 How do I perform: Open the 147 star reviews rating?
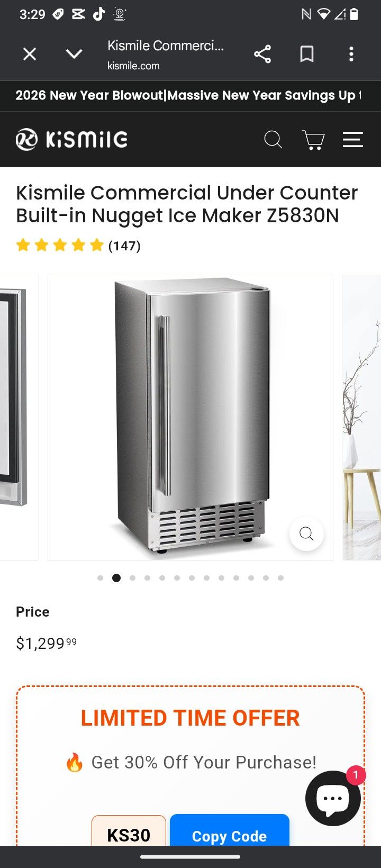click(78, 246)
